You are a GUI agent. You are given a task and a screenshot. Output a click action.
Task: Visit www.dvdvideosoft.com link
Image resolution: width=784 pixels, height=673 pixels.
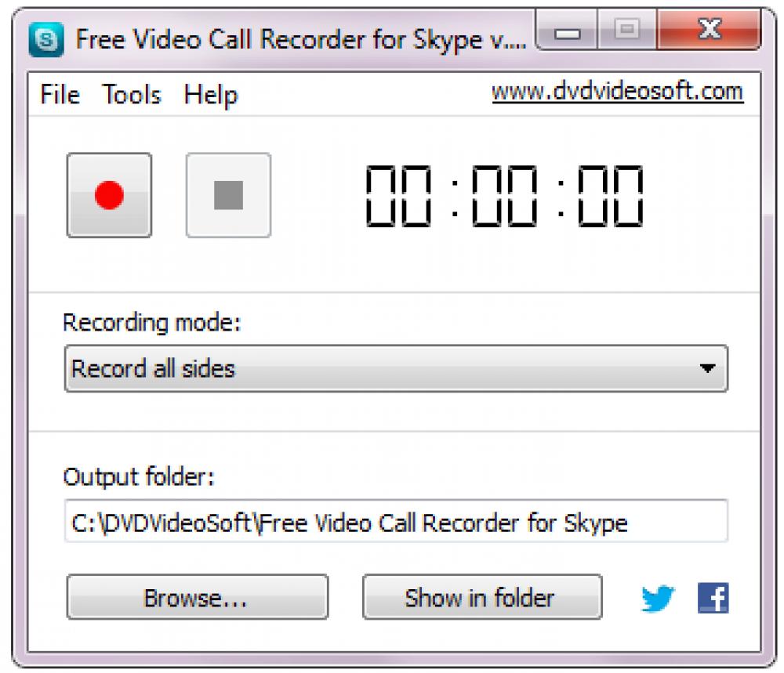[x=617, y=90]
